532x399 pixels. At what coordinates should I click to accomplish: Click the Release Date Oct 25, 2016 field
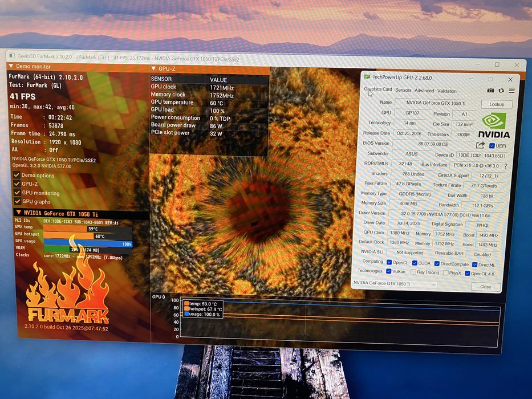[408, 133]
